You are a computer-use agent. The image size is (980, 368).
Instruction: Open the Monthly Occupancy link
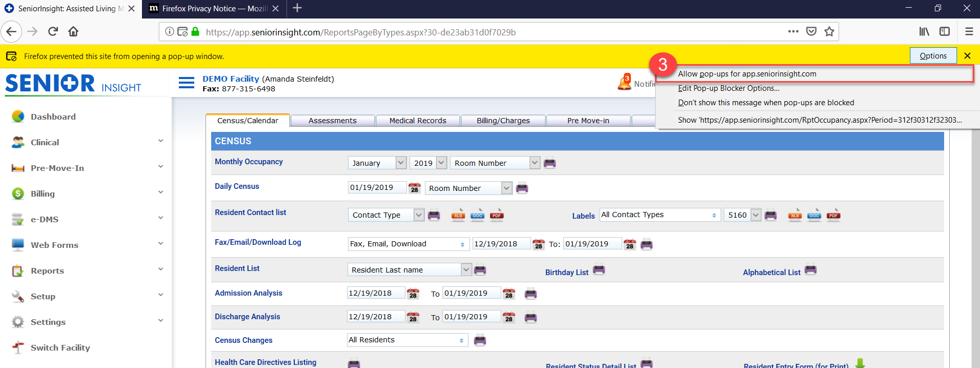249,162
